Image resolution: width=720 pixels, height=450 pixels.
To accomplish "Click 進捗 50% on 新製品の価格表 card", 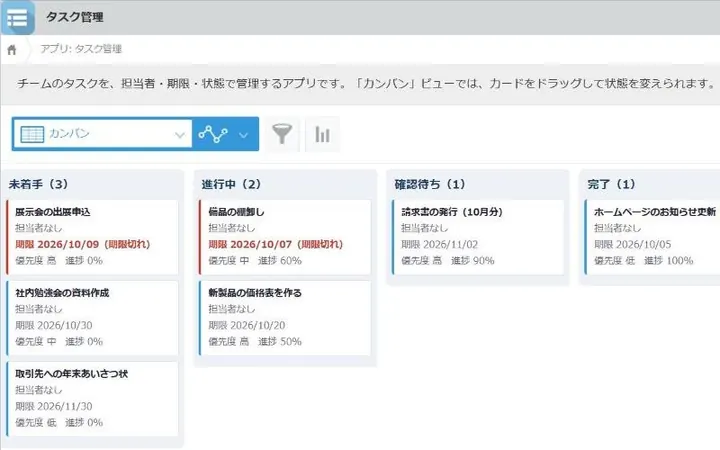I will (280, 341).
